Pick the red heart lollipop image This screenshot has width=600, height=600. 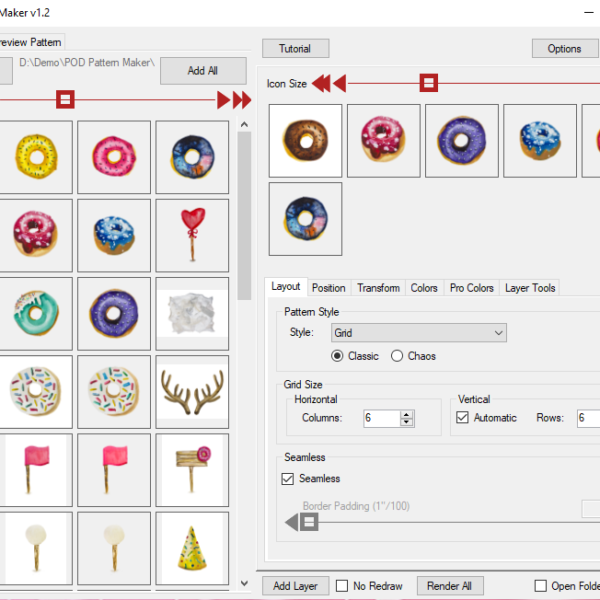[192, 235]
